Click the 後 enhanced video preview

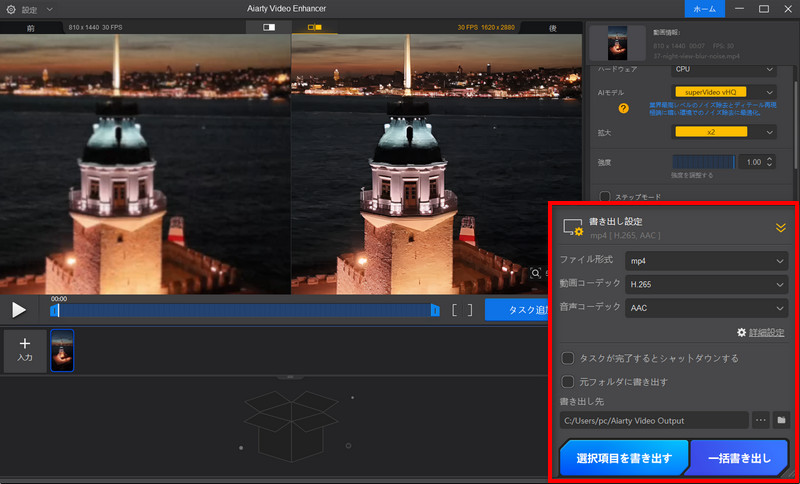[437, 164]
